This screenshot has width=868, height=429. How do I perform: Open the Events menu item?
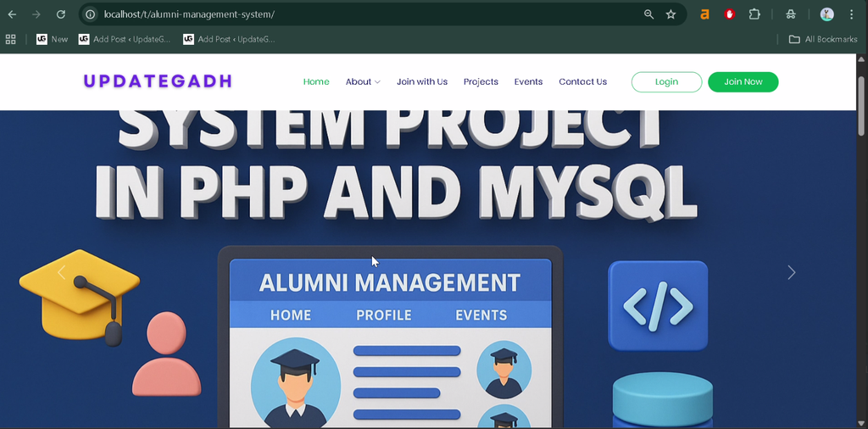(528, 82)
